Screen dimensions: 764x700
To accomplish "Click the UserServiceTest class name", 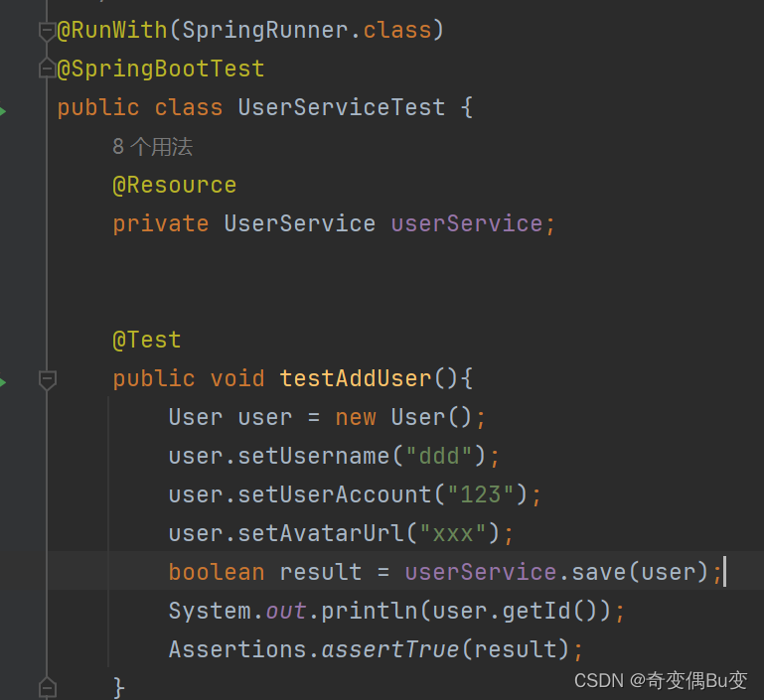I will pos(342,107).
